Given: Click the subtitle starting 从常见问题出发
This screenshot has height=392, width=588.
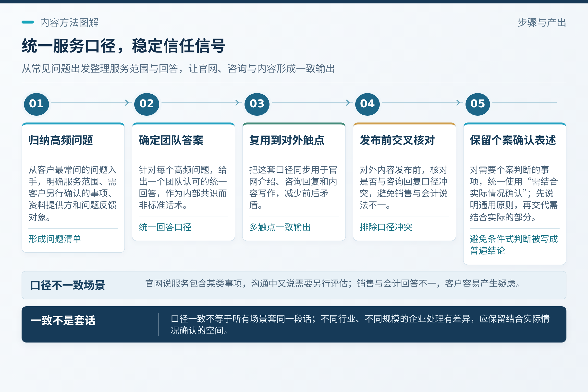Looking at the screenshot, I should click(x=178, y=69).
